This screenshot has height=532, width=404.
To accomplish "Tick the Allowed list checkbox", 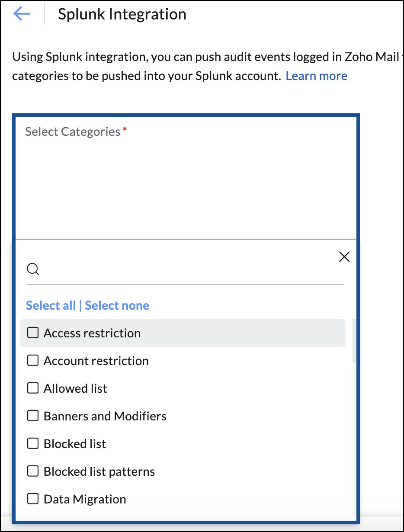I will [32, 388].
